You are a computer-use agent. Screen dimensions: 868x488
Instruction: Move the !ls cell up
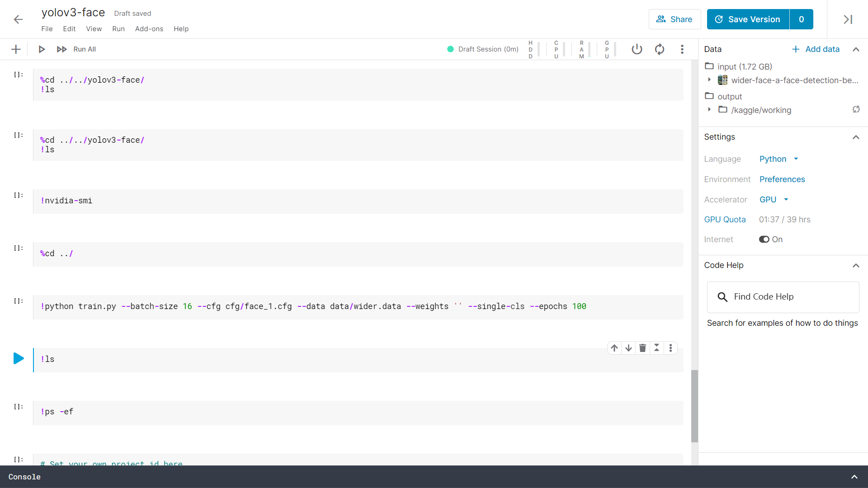click(x=614, y=348)
